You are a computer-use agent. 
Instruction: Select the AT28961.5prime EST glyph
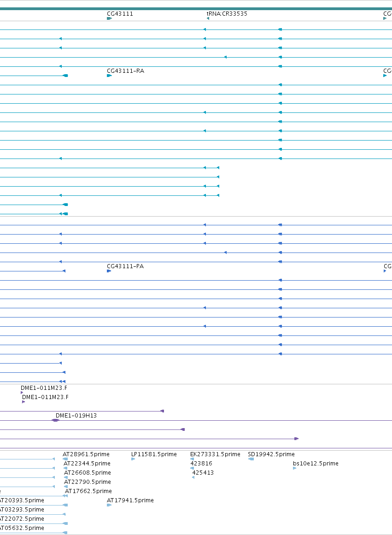tap(65, 459)
